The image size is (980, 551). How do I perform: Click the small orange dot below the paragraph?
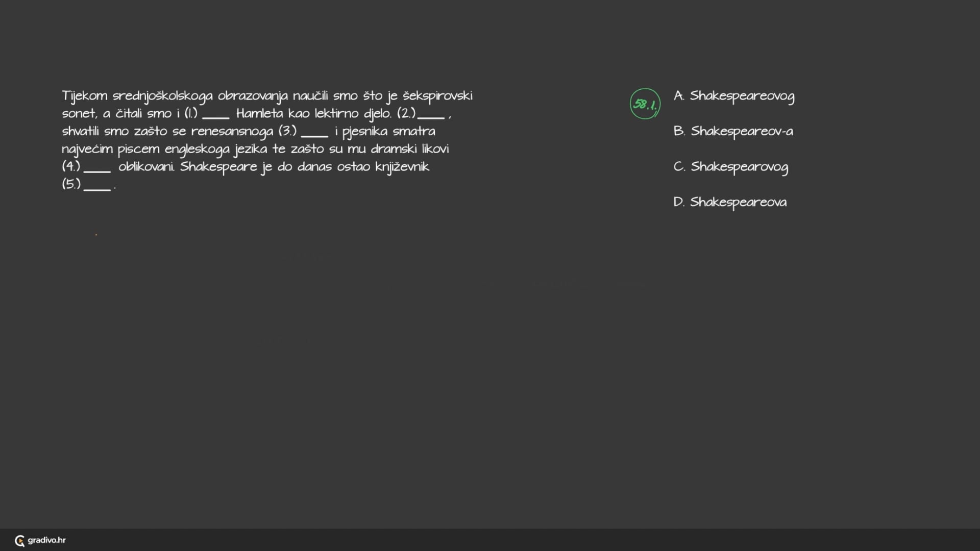tap(96, 235)
